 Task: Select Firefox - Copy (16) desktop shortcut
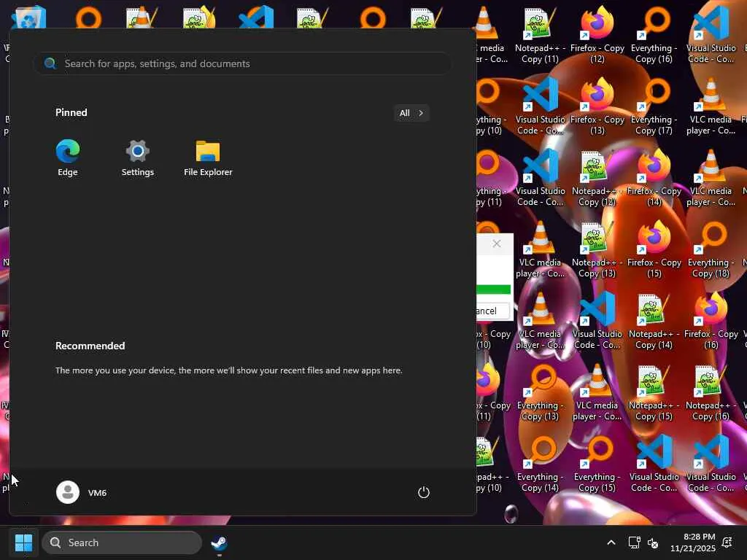(711, 321)
